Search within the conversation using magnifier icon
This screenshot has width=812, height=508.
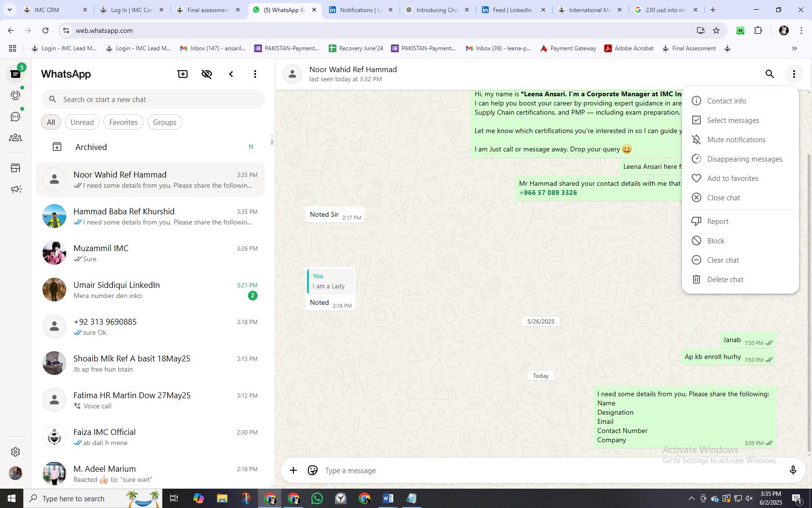pos(769,74)
